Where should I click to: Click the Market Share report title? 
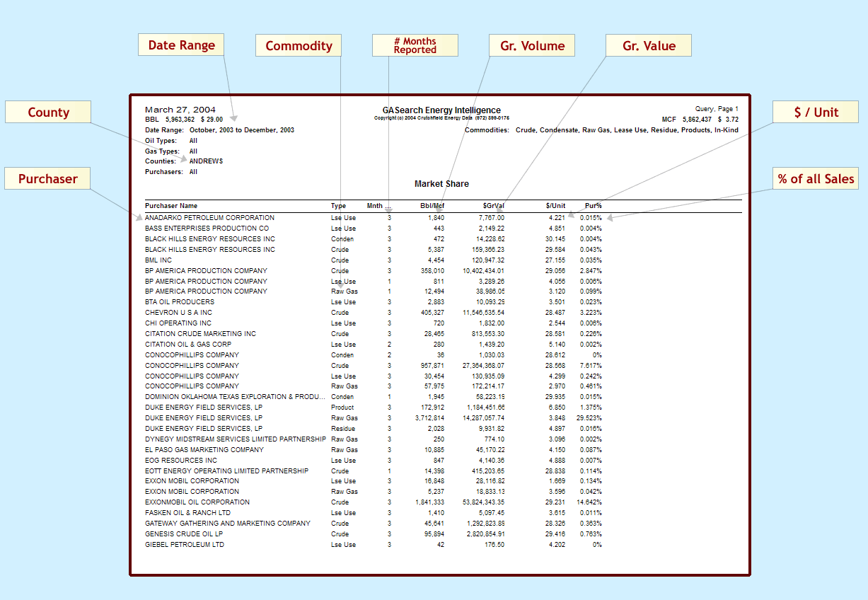441,184
